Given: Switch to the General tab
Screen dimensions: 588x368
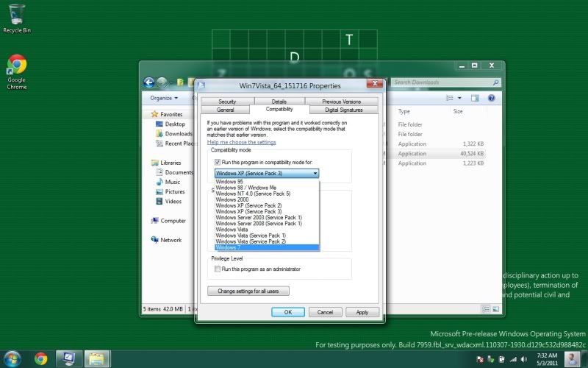Looking at the screenshot, I should click(225, 110).
